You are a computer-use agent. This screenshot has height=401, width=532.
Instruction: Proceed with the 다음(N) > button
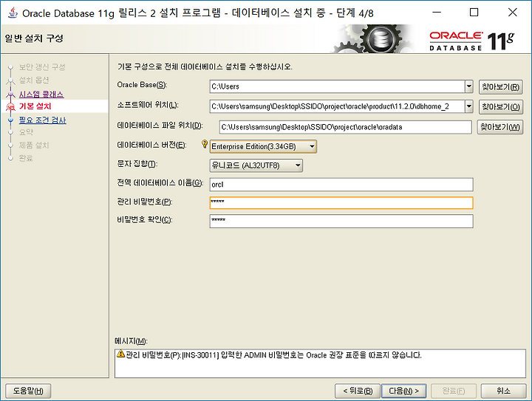point(403,391)
